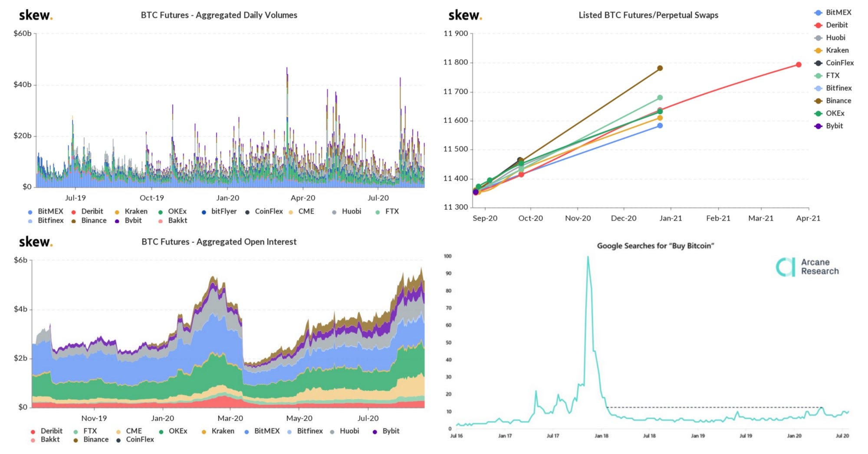The width and height of the screenshot is (868, 454).
Task: Click the "Listed BTC Futures/Perpetual Swaps" title
Action: coord(648,15)
